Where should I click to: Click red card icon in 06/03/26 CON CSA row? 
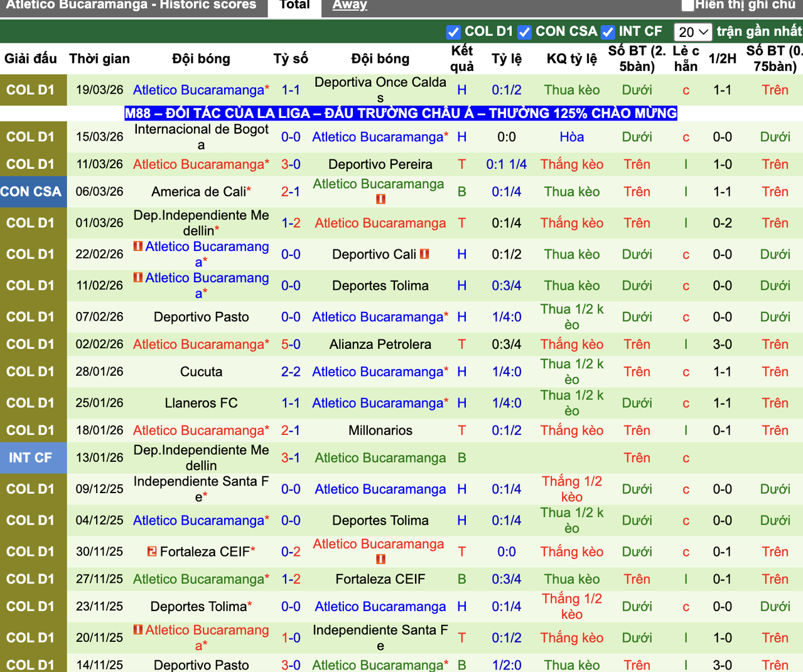click(x=380, y=200)
